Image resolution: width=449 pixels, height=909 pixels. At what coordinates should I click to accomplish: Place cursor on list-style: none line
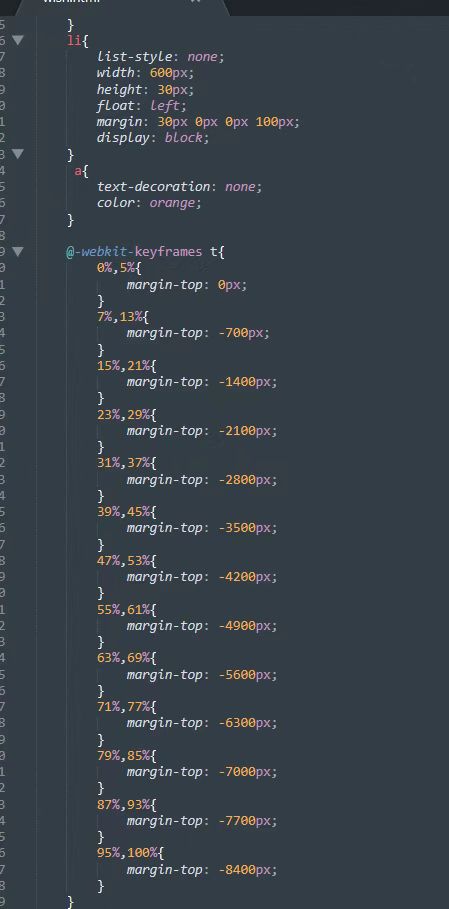coord(160,57)
